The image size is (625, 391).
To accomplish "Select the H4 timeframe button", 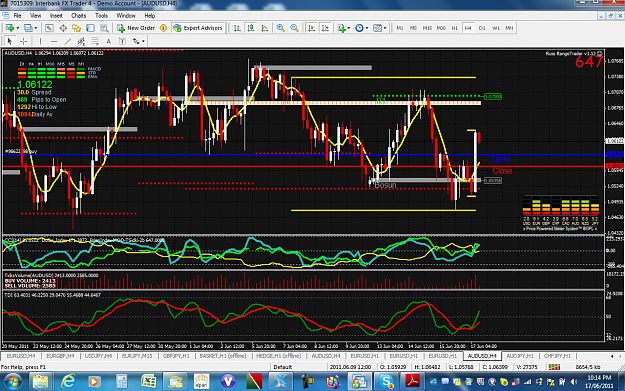I will (468, 28).
